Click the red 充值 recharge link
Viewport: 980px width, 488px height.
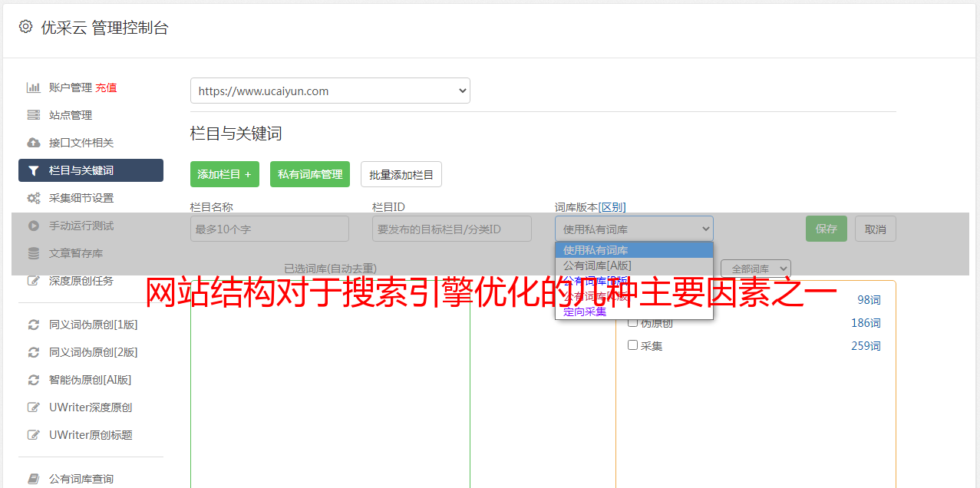(106, 87)
